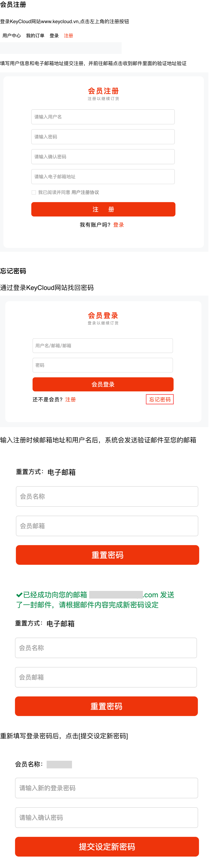210x868 pixels.
Task: Go to 我的订单 in the navigation bar
Action: 35,36
